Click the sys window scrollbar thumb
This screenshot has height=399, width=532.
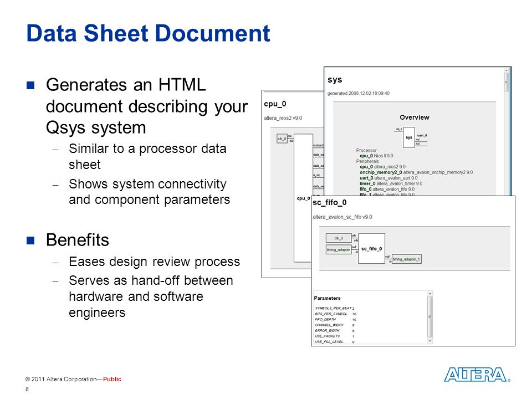(x=506, y=82)
